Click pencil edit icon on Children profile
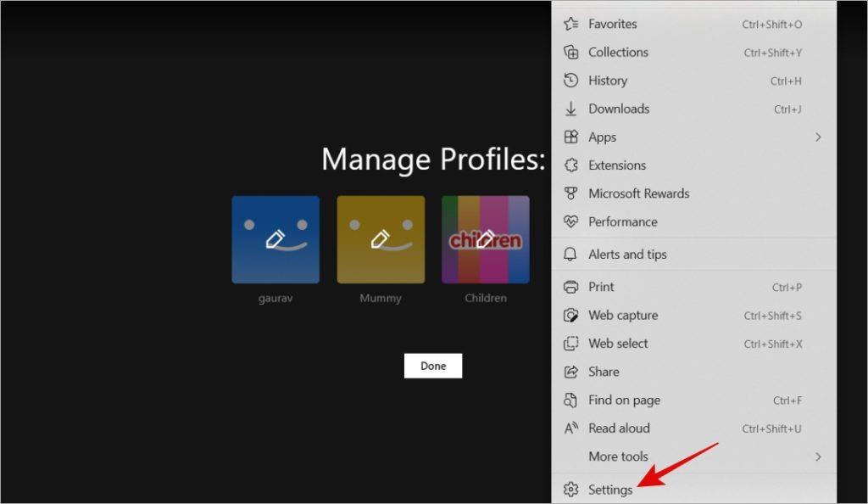Viewport: 868px width, 504px height. pyautogui.click(x=486, y=239)
